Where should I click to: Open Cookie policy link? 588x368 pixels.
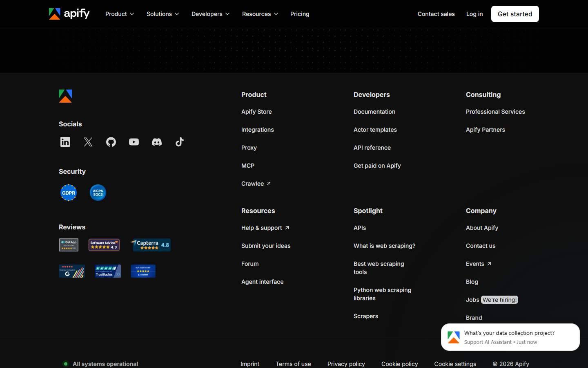click(400, 364)
